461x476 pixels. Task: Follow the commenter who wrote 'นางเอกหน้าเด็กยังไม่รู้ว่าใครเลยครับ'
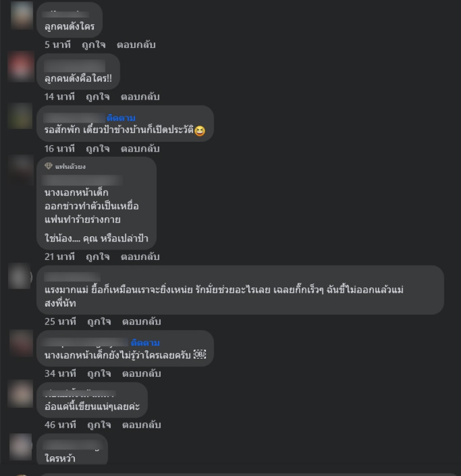coord(145,343)
